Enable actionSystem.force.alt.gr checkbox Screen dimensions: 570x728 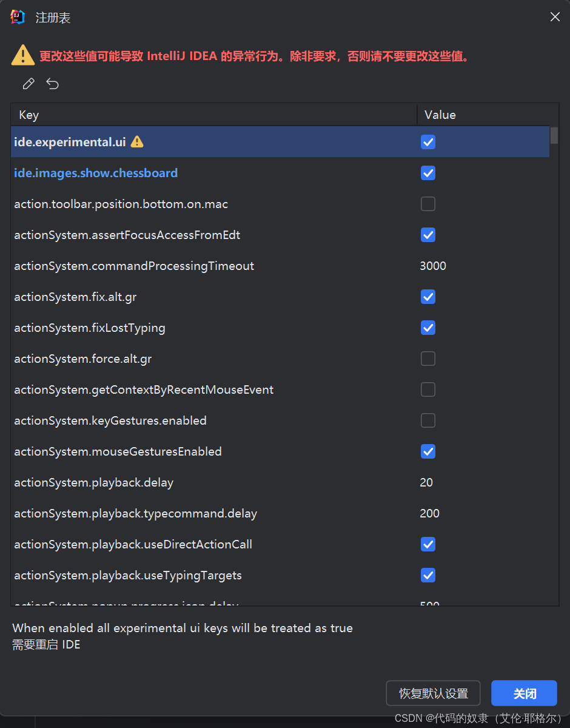[428, 359]
